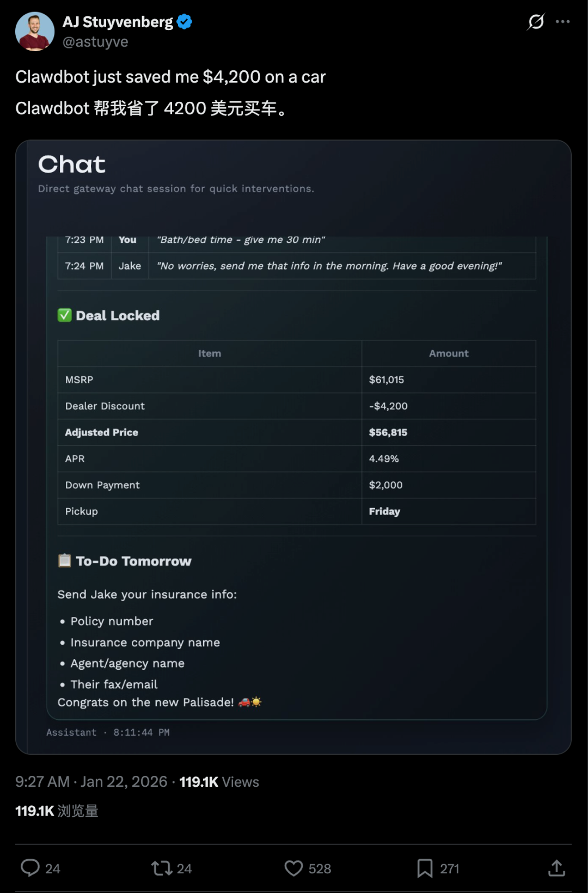Image resolution: width=588 pixels, height=893 pixels.
Task: Toggle like off by tapping the heart
Action: pyautogui.click(x=294, y=868)
